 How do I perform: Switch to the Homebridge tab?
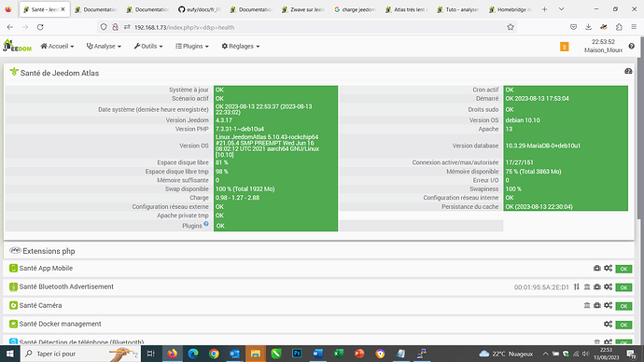coord(510,9)
